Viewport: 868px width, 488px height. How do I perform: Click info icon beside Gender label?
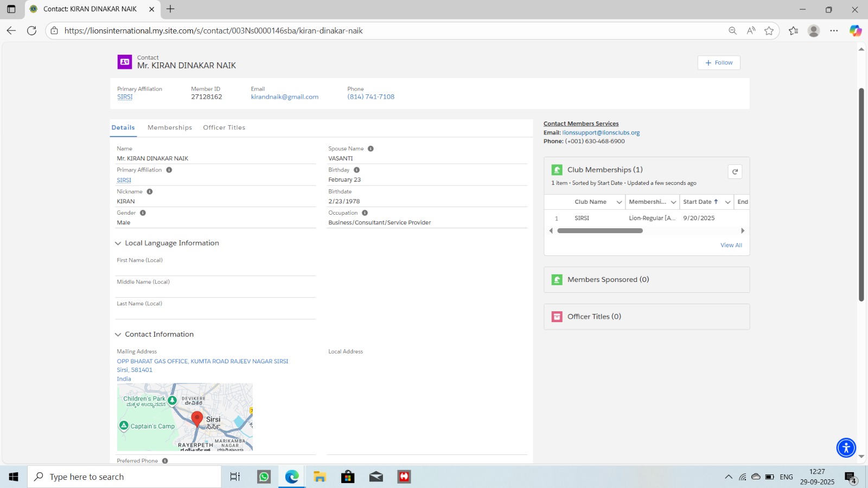[x=143, y=213]
